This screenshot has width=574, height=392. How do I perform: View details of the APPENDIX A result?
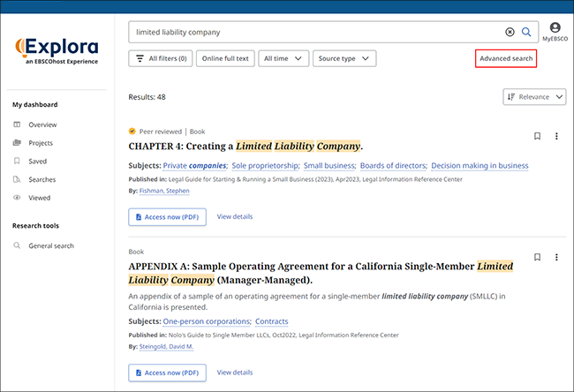(x=235, y=373)
